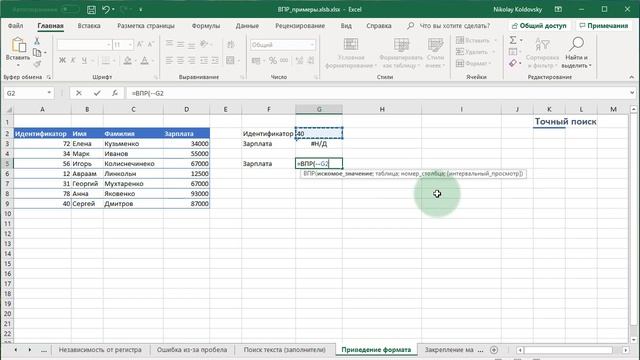Toggle align text left

[x=169, y=61]
